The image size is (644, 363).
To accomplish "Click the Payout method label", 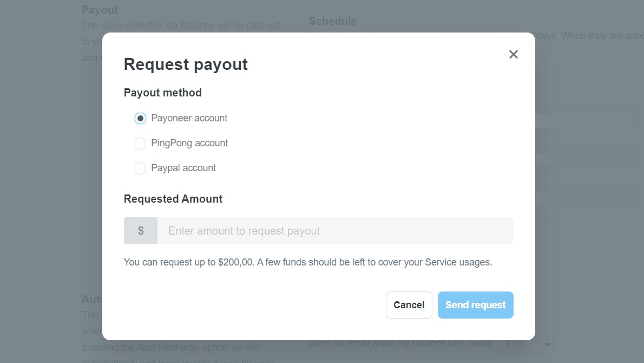I will coord(162,93).
